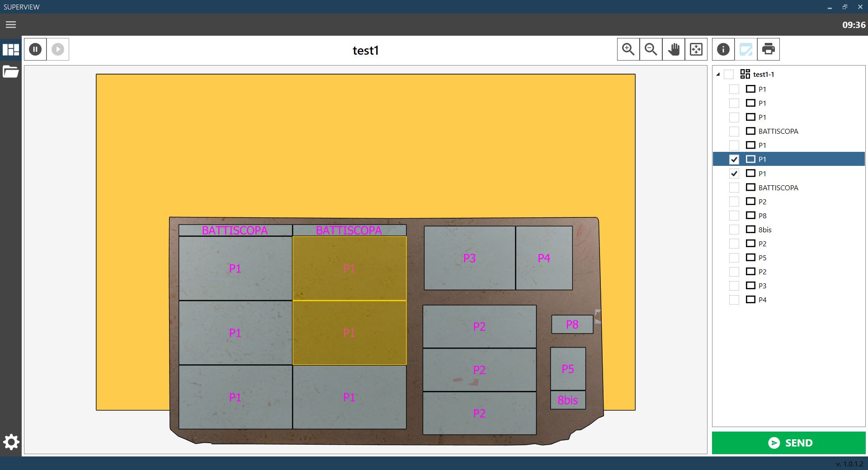The width and height of the screenshot is (868, 470).
Task: Select the pan hand tool
Action: 674,49
